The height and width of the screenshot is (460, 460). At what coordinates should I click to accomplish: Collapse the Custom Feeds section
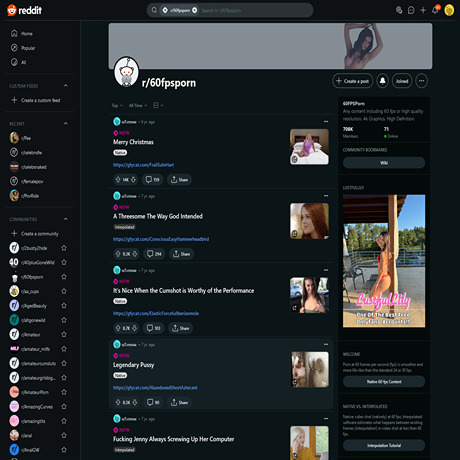pyautogui.click(x=66, y=86)
